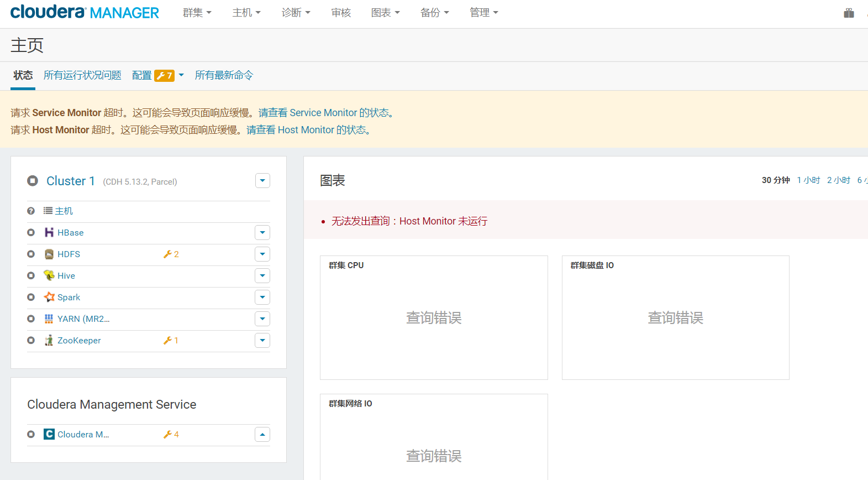Open Spark actions dropdown
The width and height of the screenshot is (868, 480).
(x=262, y=297)
